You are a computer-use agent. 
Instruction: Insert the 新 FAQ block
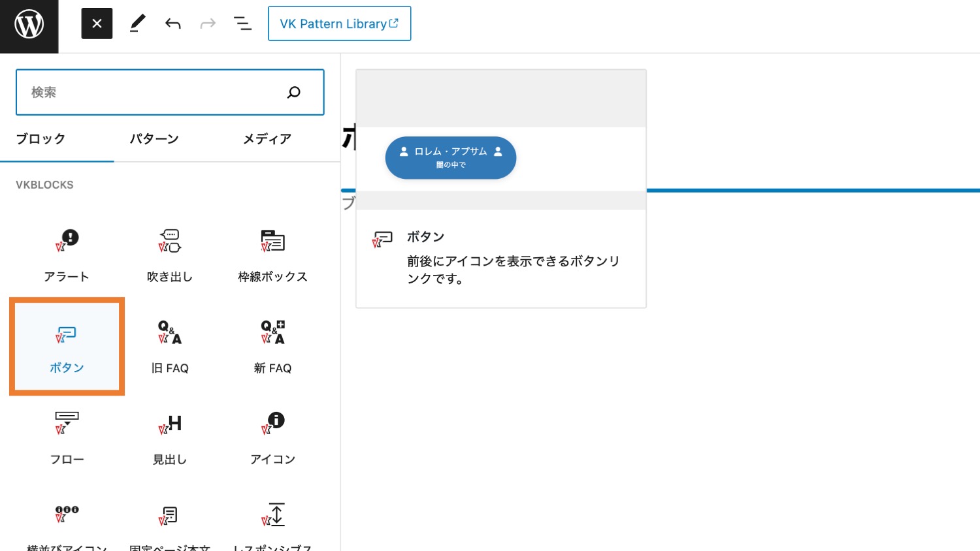[272, 346]
